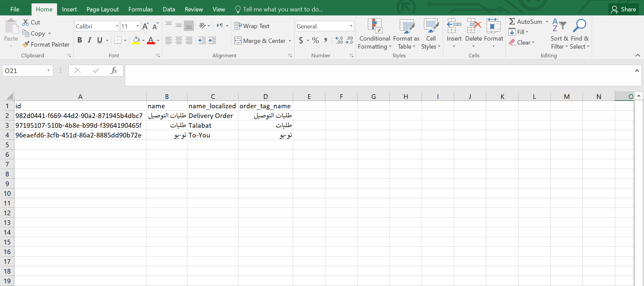Open Conditional Formatting menu
The height and width of the screenshot is (286, 644).
click(374, 34)
